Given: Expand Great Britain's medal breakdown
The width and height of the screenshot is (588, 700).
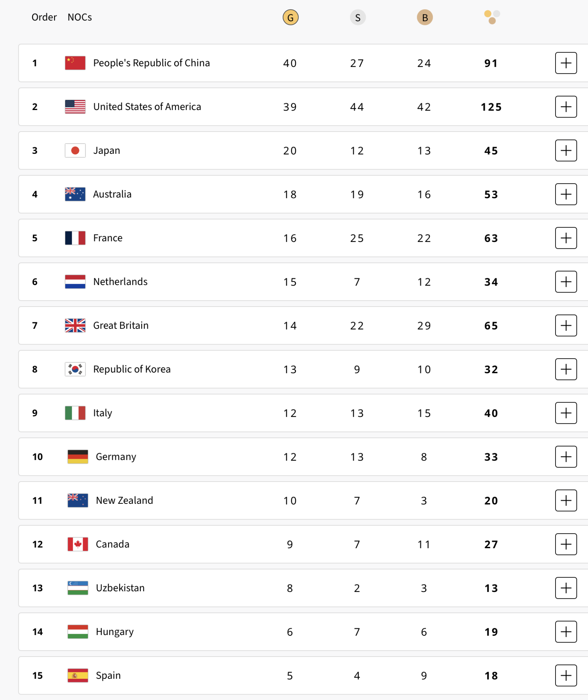Looking at the screenshot, I should 566,325.
